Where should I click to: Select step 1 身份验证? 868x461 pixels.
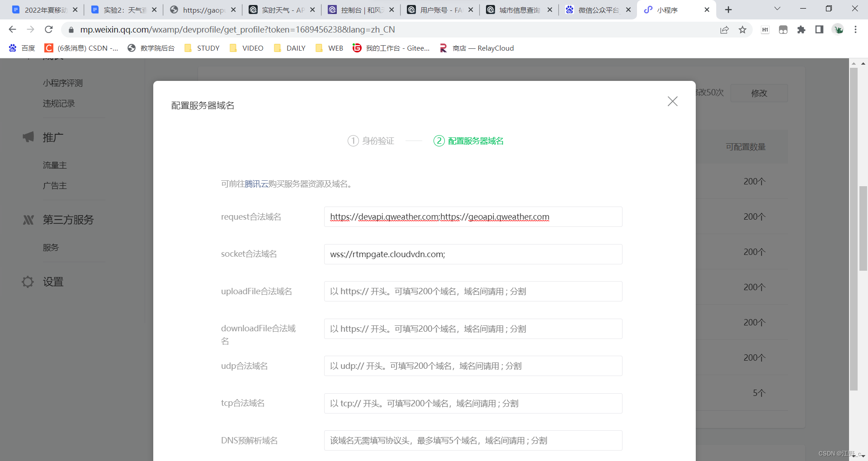pyautogui.click(x=371, y=141)
